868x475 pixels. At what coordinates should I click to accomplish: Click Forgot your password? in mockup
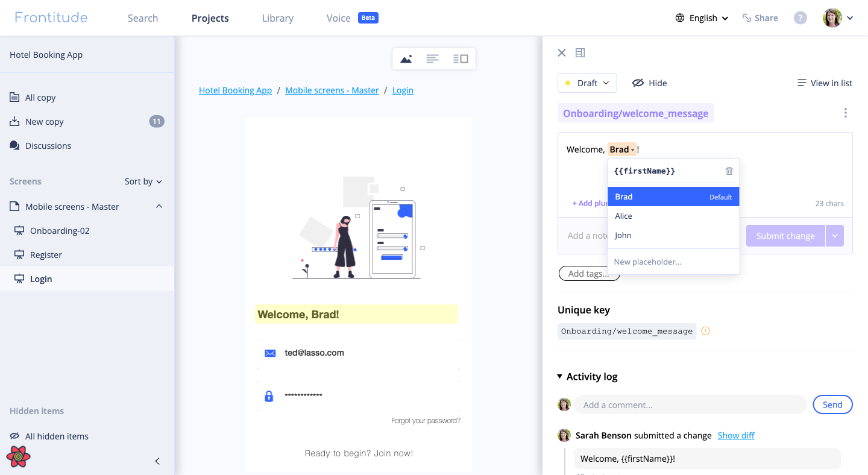pos(426,421)
